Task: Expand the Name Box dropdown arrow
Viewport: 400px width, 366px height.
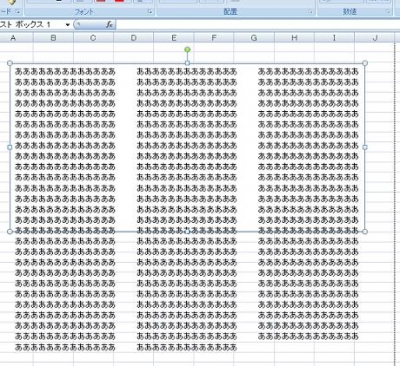Action: 68,25
